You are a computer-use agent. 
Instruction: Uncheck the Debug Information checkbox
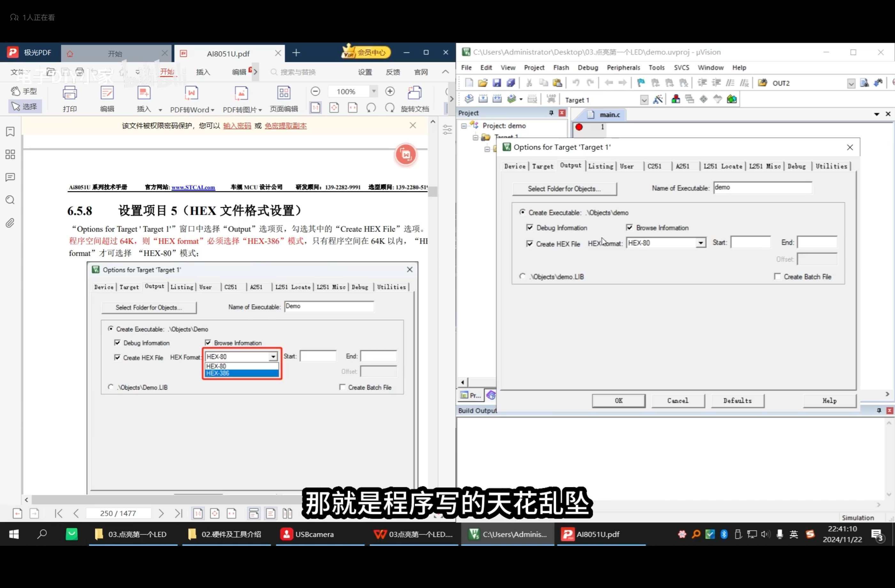[x=530, y=228]
